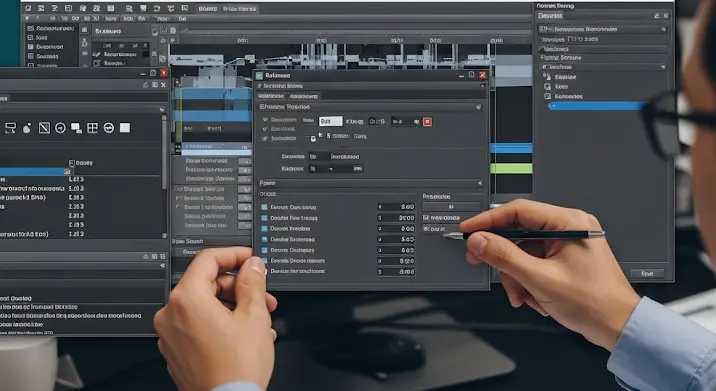Click the first icon in the main window's top toolbar
The image size is (716, 391).
tap(28, 8)
